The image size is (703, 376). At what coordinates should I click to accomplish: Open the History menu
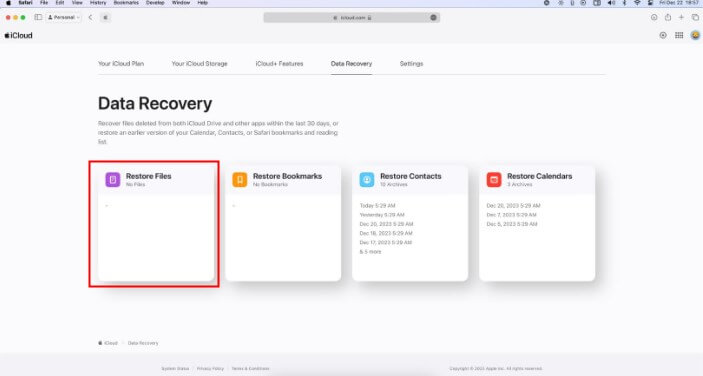[98, 3]
